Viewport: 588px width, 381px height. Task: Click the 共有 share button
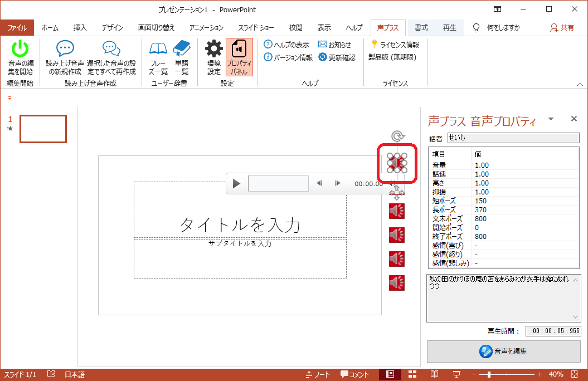click(x=562, y=28)
